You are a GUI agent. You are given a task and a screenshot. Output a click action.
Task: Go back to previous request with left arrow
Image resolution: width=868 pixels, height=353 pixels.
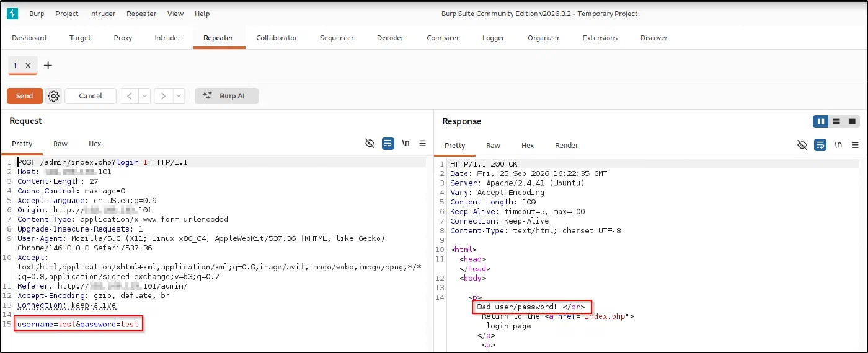pyautogui.click(x=129, y=96)
